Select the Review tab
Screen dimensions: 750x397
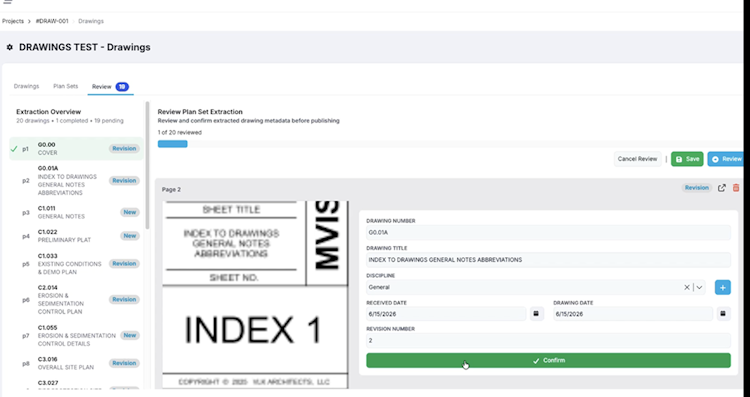pos(110,87)
